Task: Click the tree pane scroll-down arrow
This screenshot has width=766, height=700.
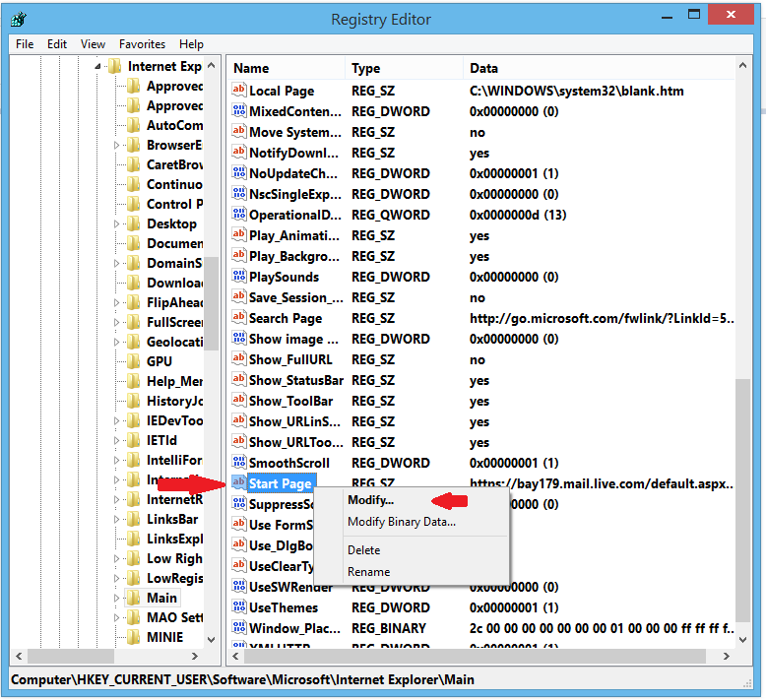Action: (211, 639)
